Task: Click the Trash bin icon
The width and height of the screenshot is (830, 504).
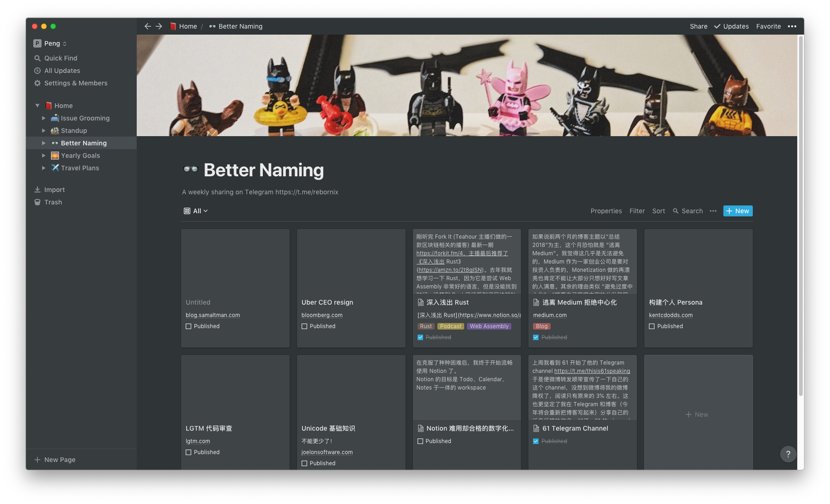Action: (37, 202)
